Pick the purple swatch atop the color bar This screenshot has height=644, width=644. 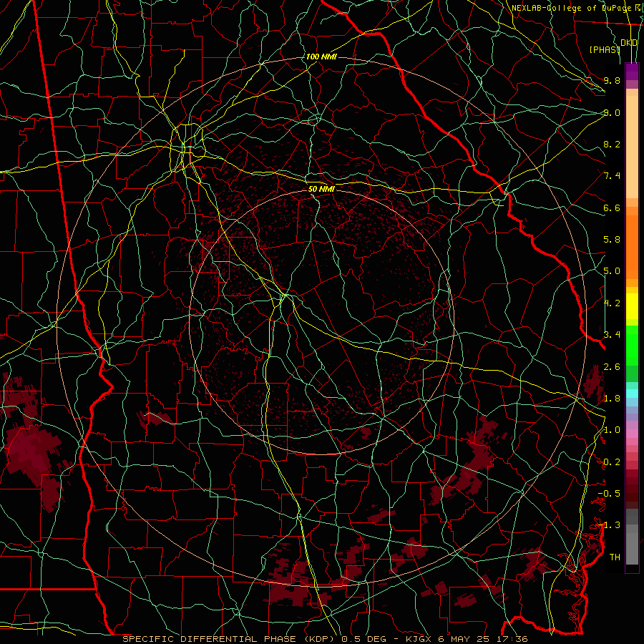click(632, 72)
